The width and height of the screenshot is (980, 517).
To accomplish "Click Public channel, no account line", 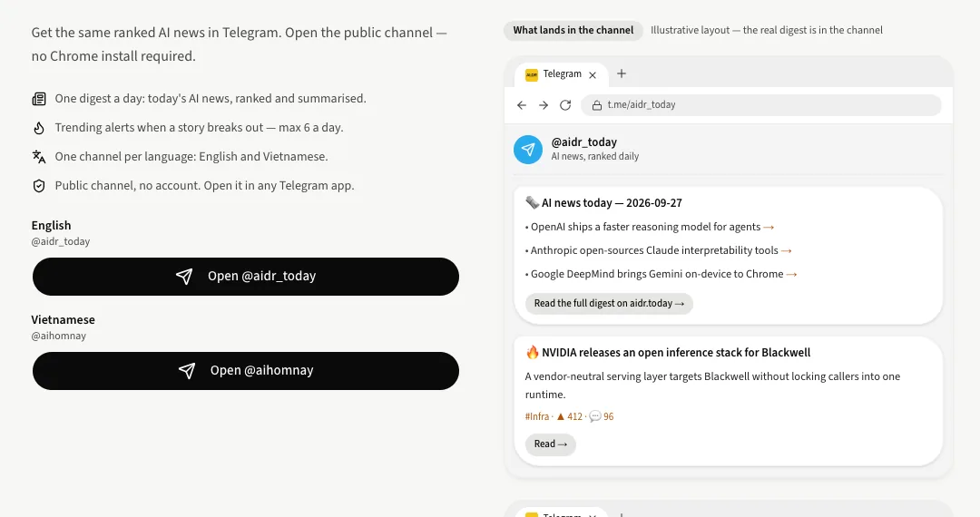I will (204, 185).
